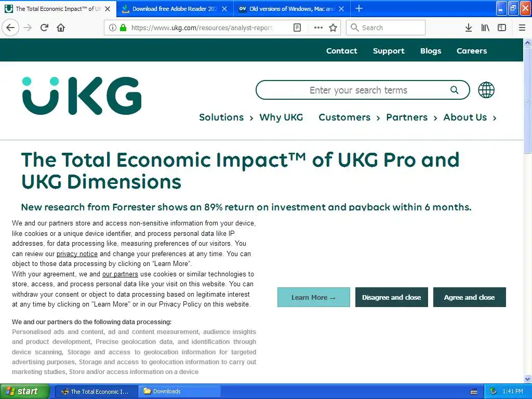Open the privacy notice link
Image resolution: width=532 pixels, height=399 pixels.
point(77,254)
